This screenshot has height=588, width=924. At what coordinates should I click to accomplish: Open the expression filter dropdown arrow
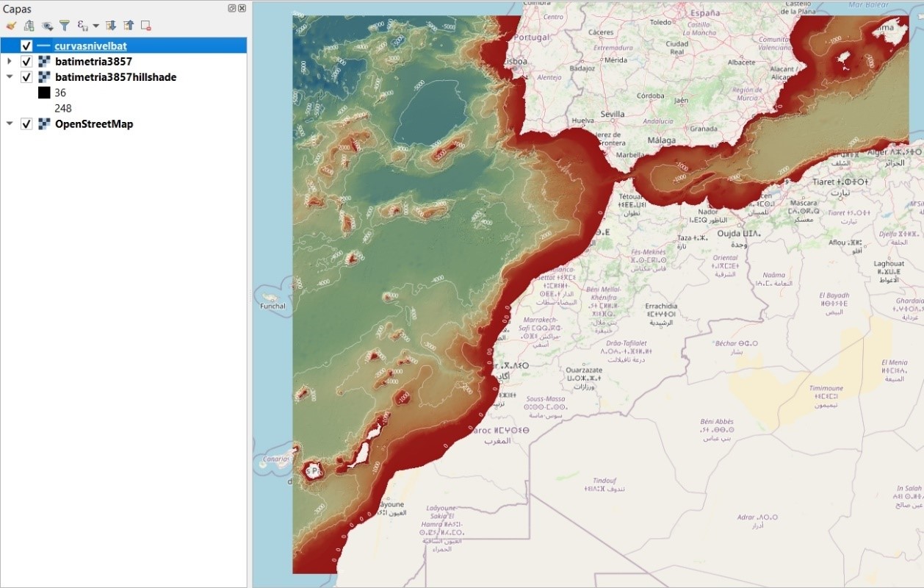[95, 26]
